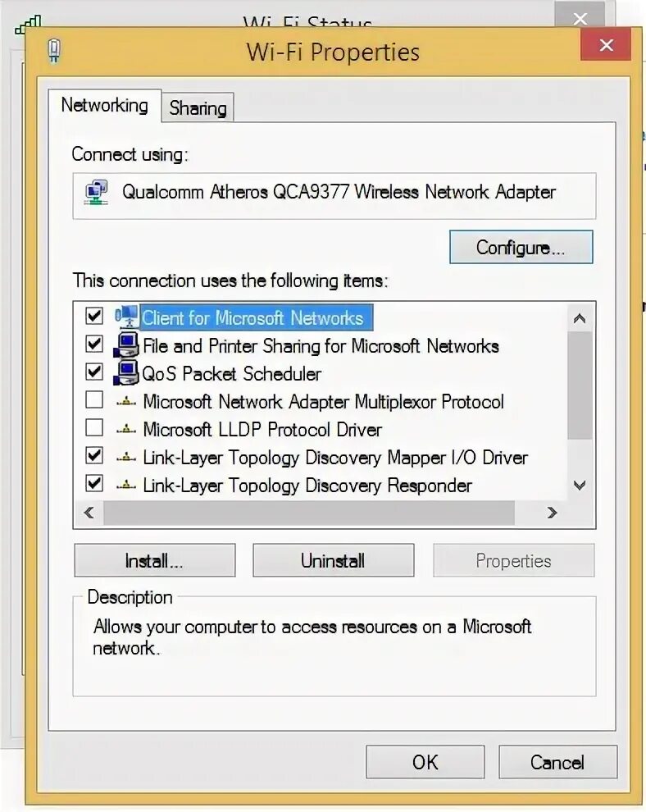Click the Microsoft LLDP Protocol Driver icon
The image size is (646, 812).
pyautogui.click(x=126, y=429)
